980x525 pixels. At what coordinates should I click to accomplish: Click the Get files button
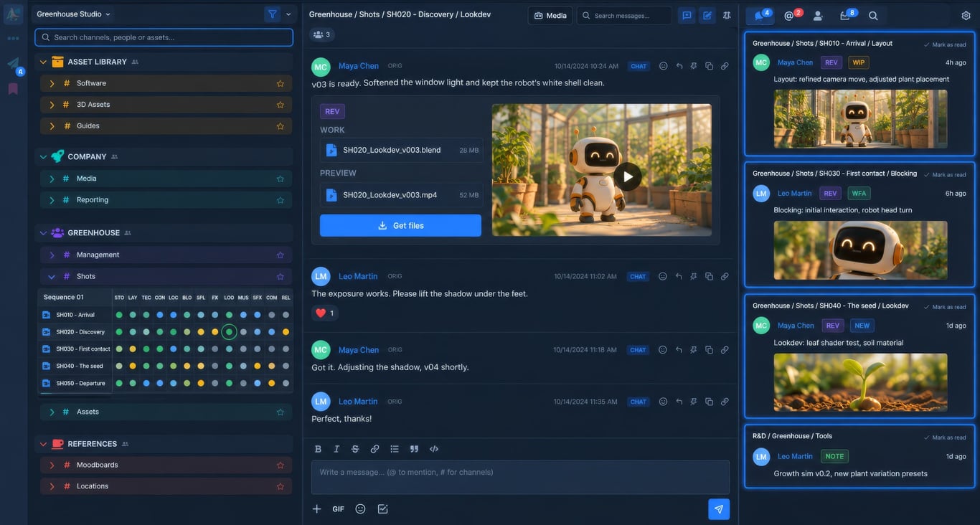click(x=400, y=225)
